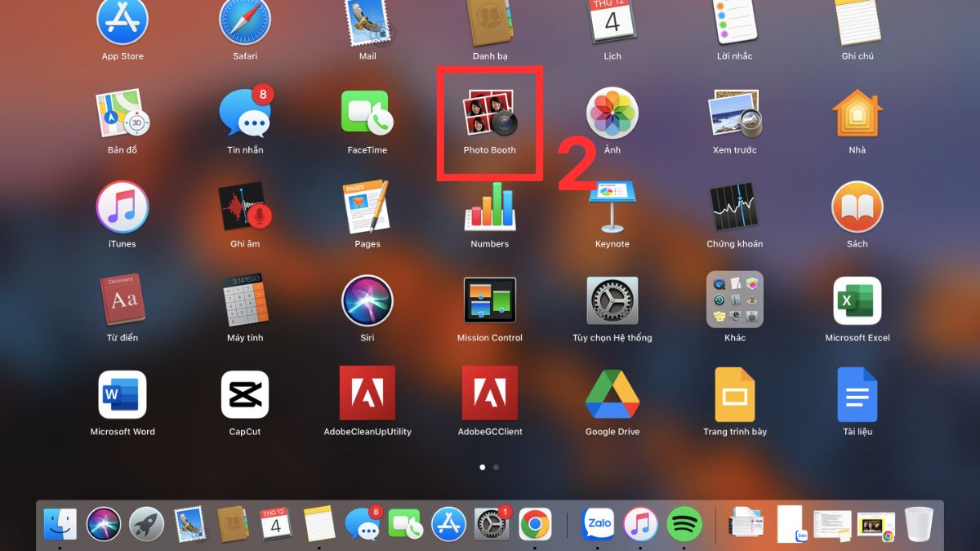Open Google Drive app
This screenshot has width=980, height=551.
point(612,393)
